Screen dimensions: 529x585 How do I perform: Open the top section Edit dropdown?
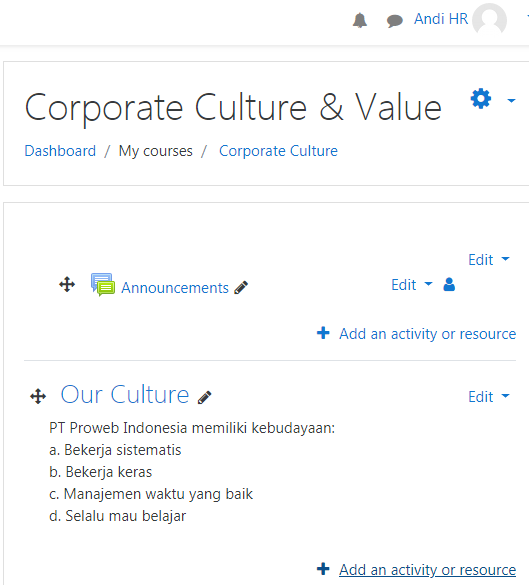(489, 260)
